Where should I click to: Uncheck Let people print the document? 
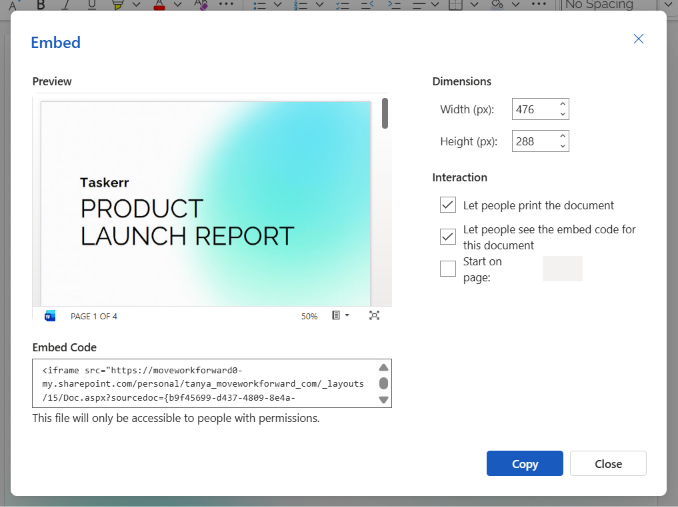[x=448, y=205]
